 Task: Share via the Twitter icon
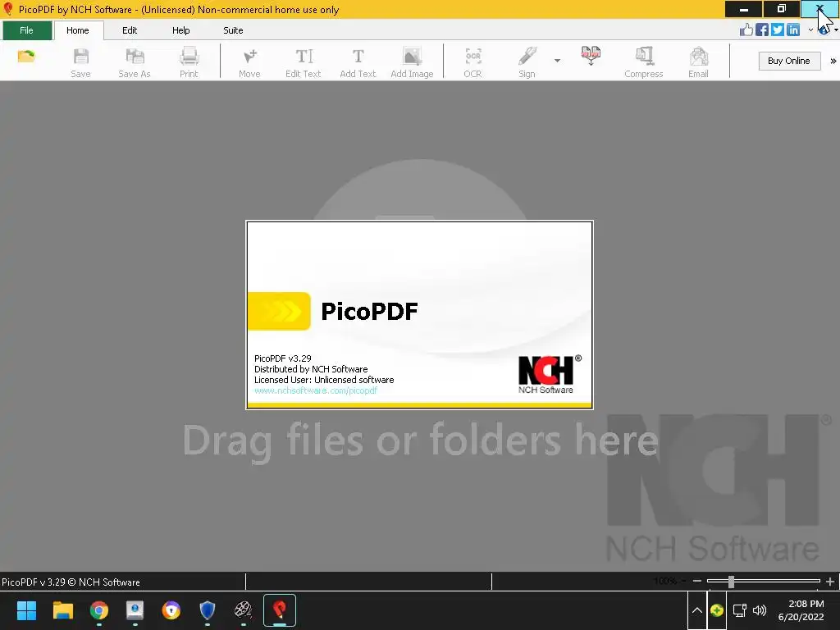click(x=778, y=30)
